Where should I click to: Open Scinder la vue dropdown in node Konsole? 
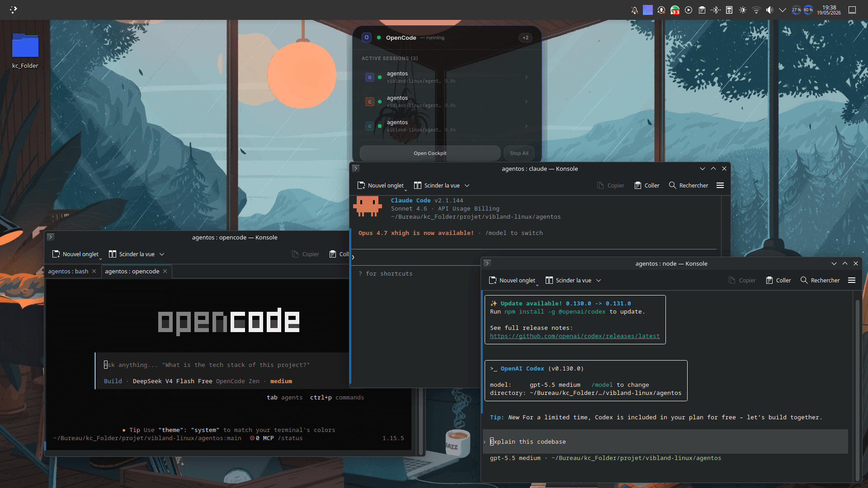[x=599, y=281]
